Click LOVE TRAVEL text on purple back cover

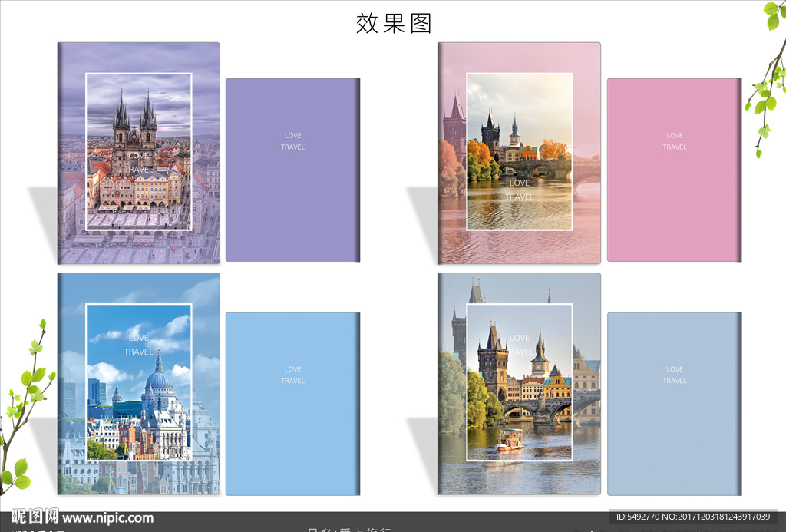pos(292,141)
